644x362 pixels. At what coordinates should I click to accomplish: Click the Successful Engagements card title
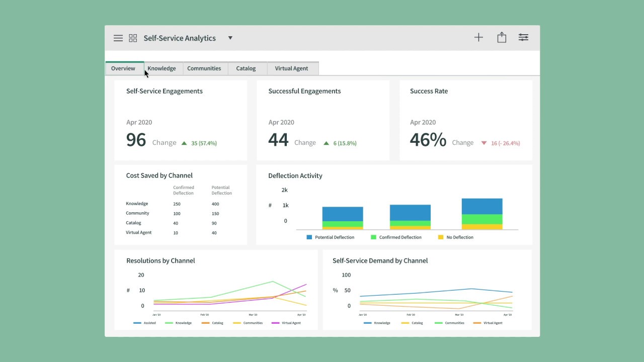click(304, 91)
